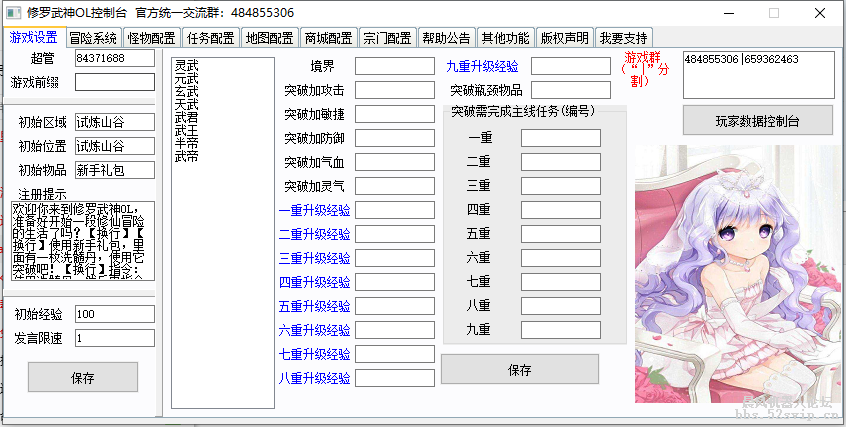846x427 pixels.
Task: Click 保存 button below the 突破需完成主线任务 group
Action: click(520, 369)
